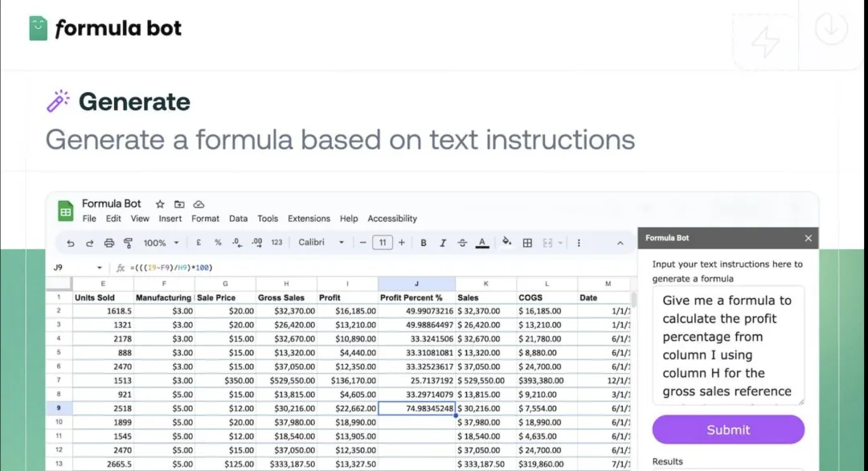
Task: Open the Help menu
Action: (349, 219)
